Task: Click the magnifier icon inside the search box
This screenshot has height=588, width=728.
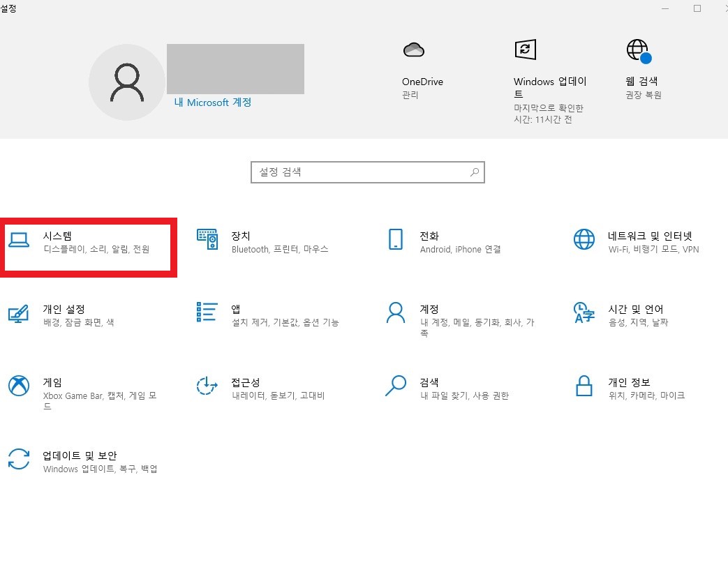Action: [475, 172]
